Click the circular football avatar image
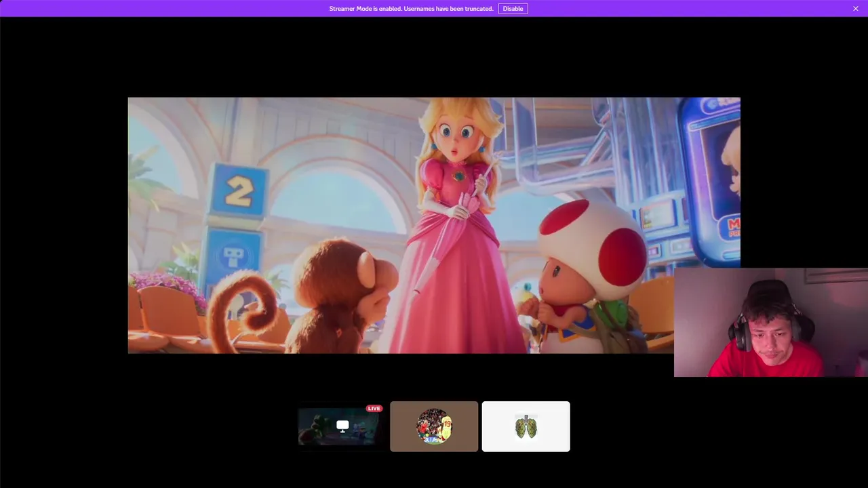The image size is (868, 488). tap(434, 426)
